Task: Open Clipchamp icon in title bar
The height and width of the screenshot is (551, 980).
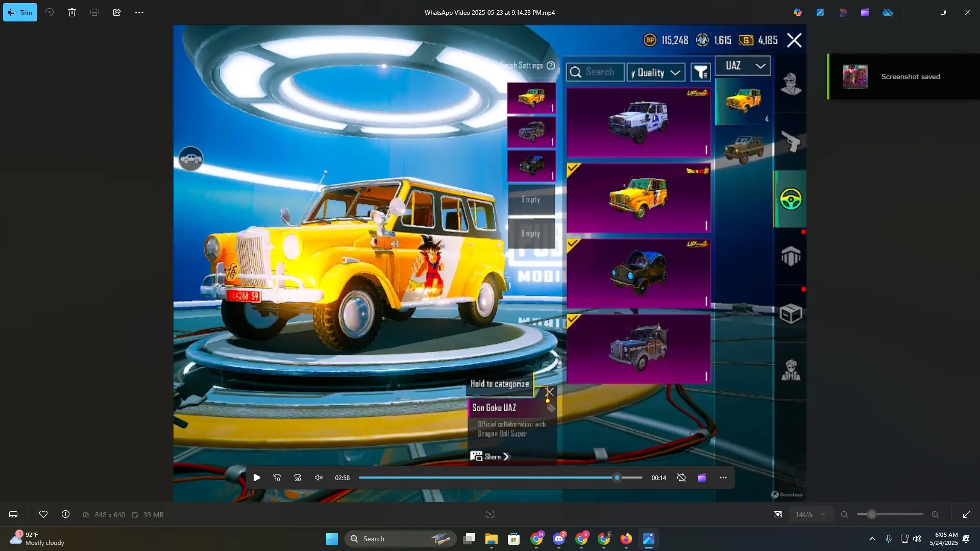Action: tap(865, 12)
